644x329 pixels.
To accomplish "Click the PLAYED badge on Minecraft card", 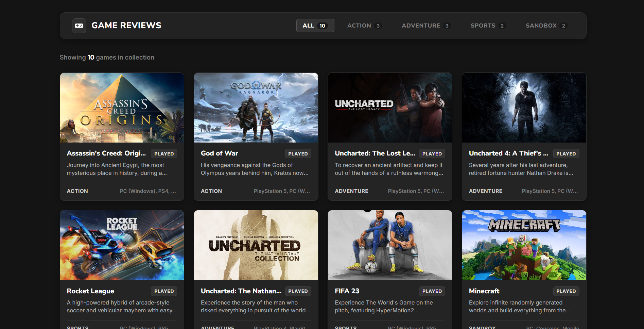I will 566,291.
